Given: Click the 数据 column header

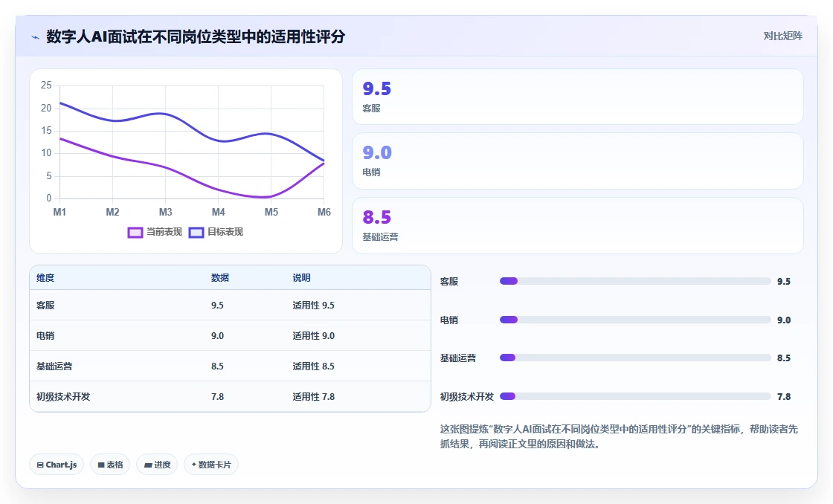Looking at the screenshot, I should click(x=220, y=278).
